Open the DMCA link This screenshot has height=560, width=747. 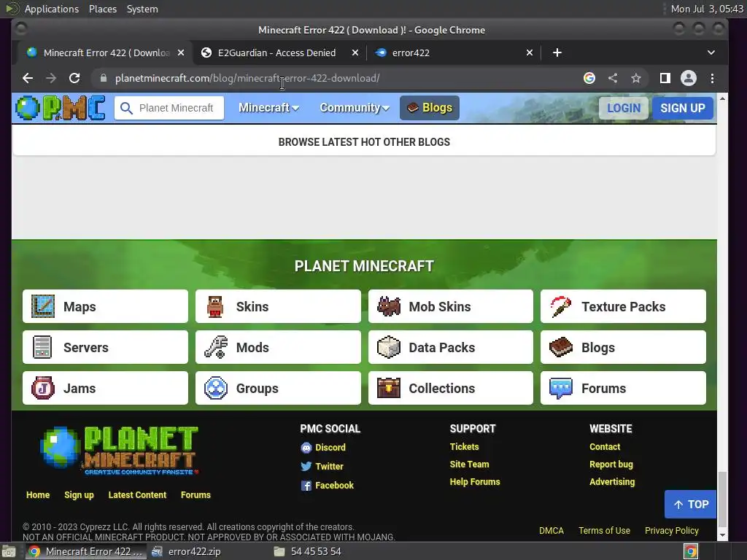pyautogui.click(x=551, y=531)
